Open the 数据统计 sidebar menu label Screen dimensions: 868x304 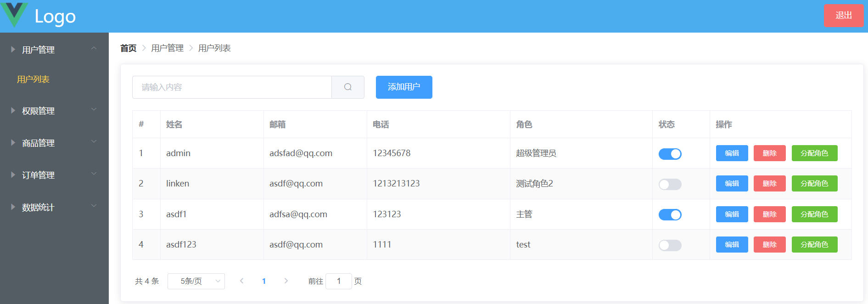point(38,207)
